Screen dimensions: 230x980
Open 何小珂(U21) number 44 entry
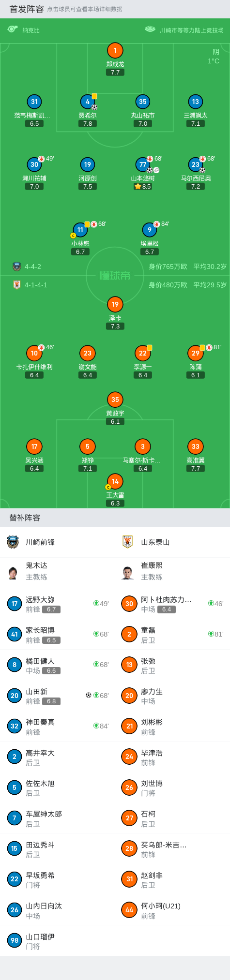pos(172,910)
